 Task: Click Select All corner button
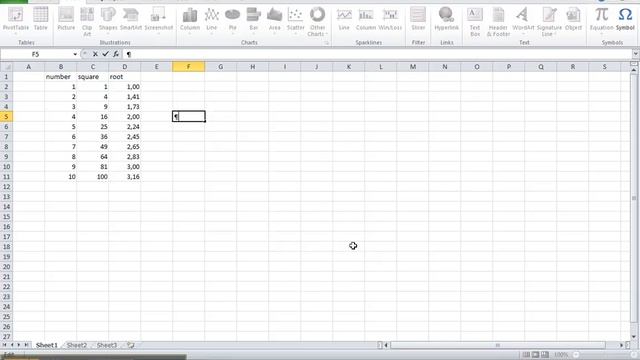click(6, 67)
